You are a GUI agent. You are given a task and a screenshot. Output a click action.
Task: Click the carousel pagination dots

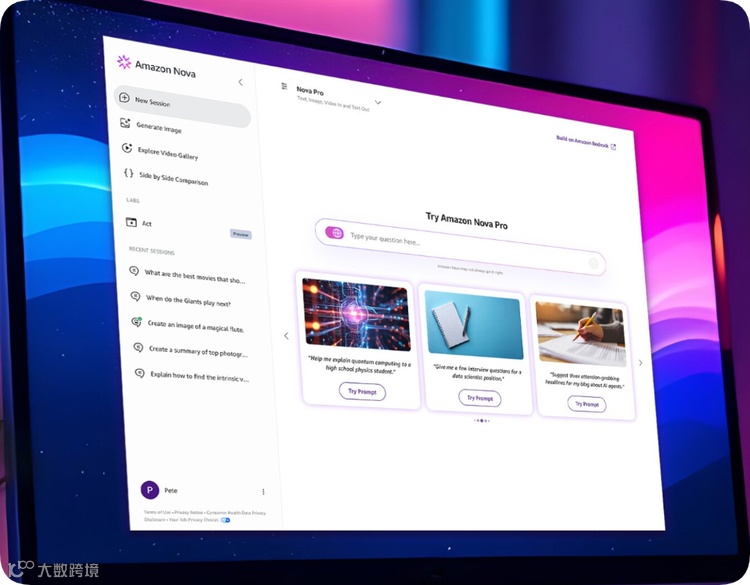(x=482, y=420)
